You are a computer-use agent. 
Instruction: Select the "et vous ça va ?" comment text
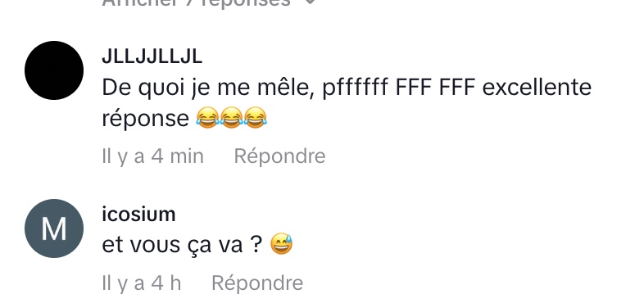[x=183, y=245]
